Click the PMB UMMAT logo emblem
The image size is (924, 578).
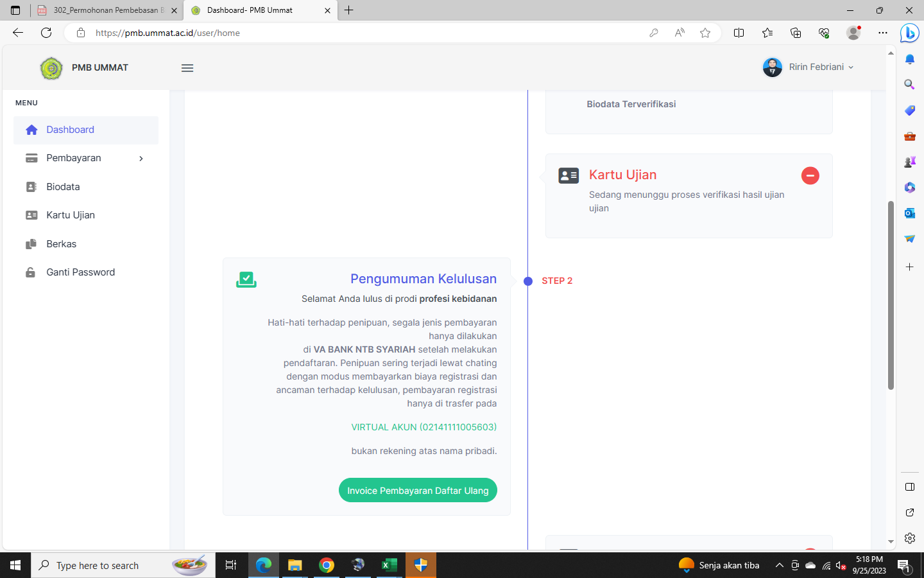coord(51,68)
